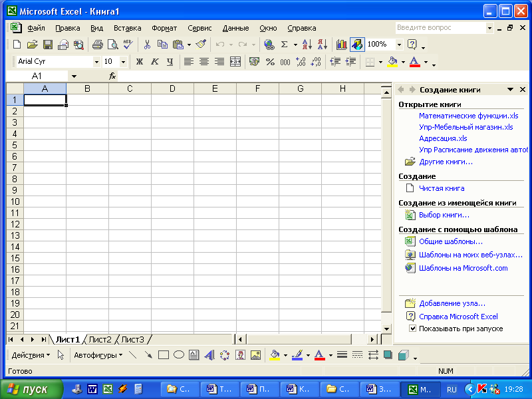Expand the Name Box dropdown arrow
This screenshot has width=532, height=399.
(x=74, y=76)
